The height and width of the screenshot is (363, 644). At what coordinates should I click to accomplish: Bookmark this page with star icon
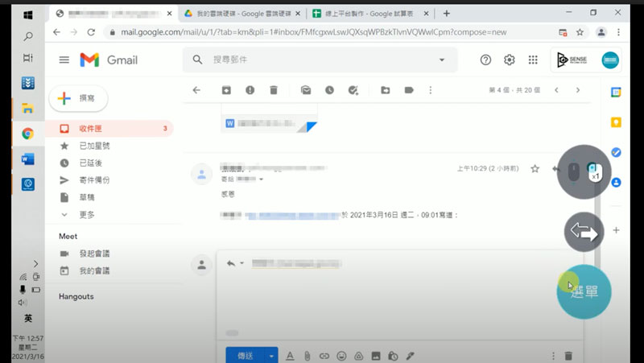click(580, 32)
